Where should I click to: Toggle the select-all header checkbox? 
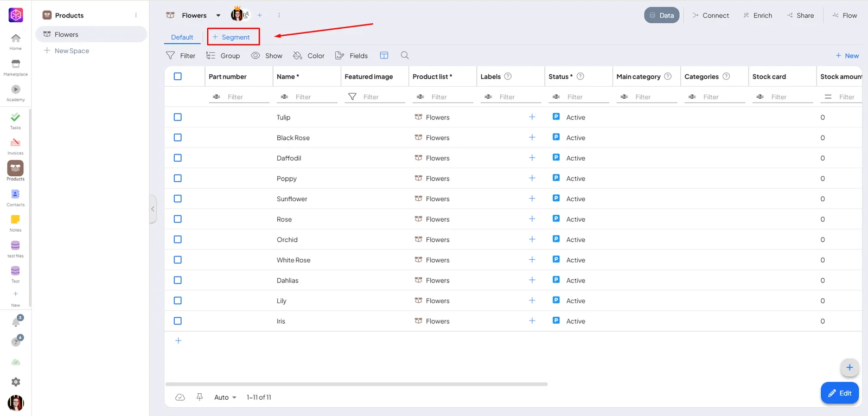177,76
